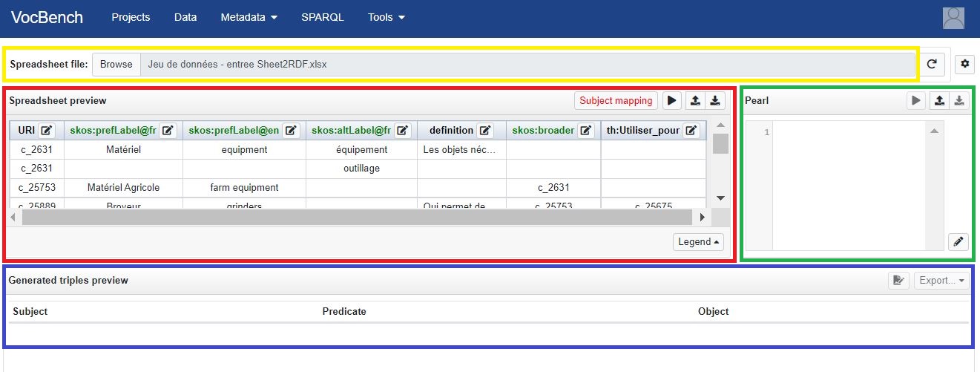Screen dimensions: 980x372
Task: Open the Sheet2RDF settings gear
Action: (x=964, y=65)
